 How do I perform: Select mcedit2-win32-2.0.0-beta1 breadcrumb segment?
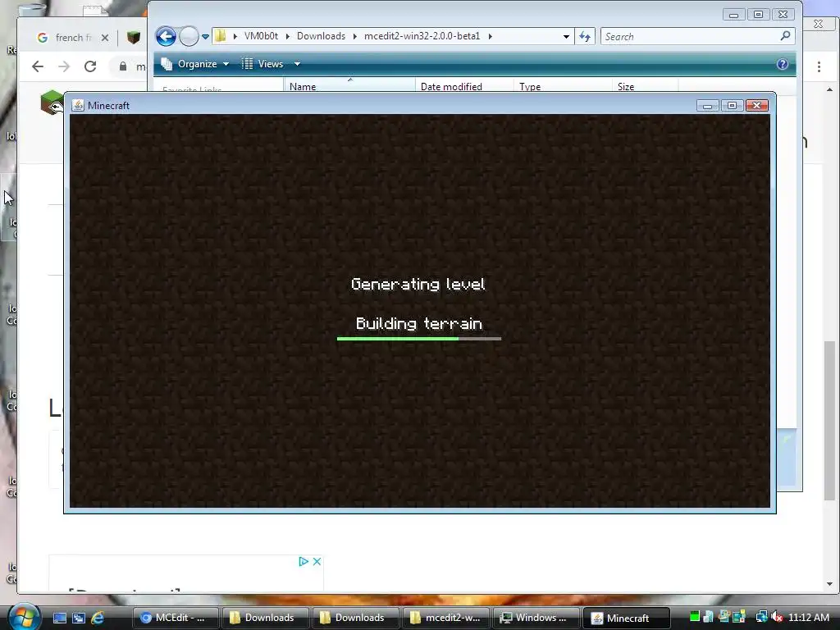pos(422,36)
